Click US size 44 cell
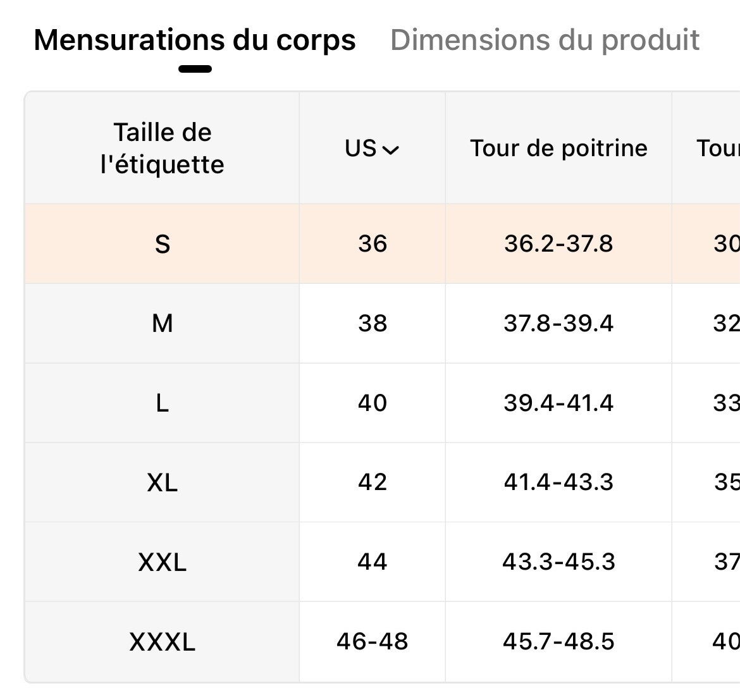 tap(372, 562)
